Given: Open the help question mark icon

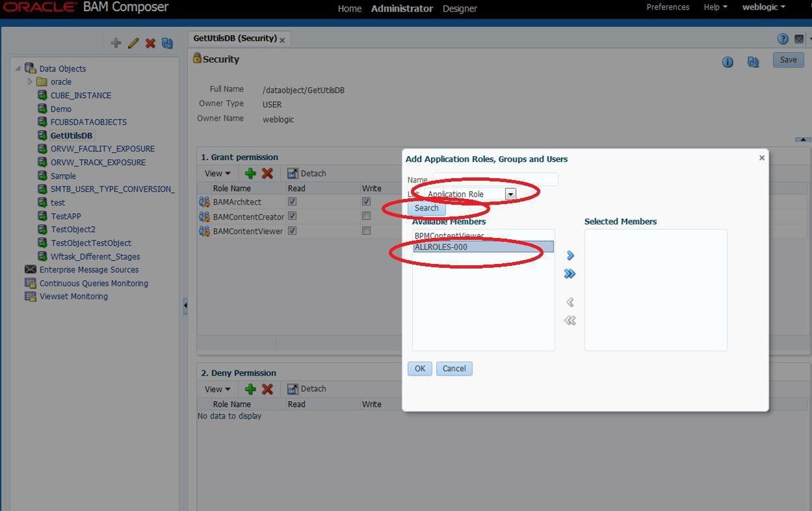Looking at the screenshot, I should (783, 39).
